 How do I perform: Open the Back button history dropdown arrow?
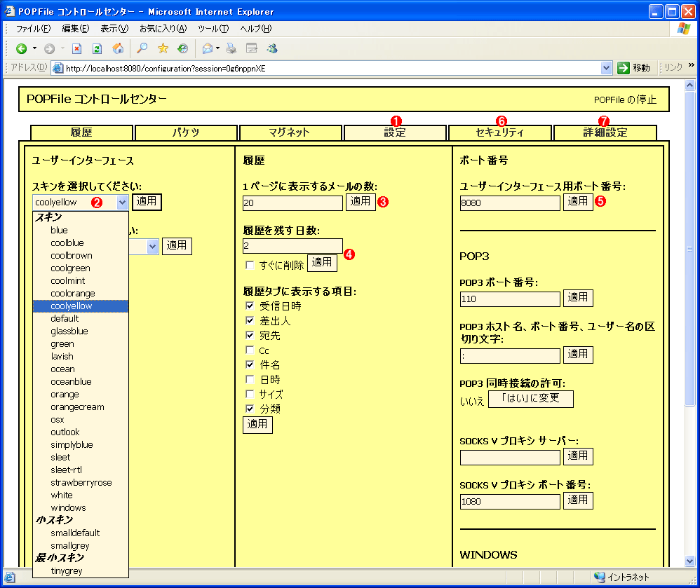(34, 48)
